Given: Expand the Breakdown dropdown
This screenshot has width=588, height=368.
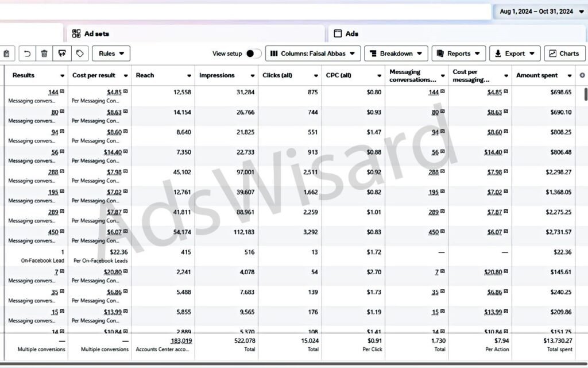Looking at the screenshot, I should pos(396,53).
